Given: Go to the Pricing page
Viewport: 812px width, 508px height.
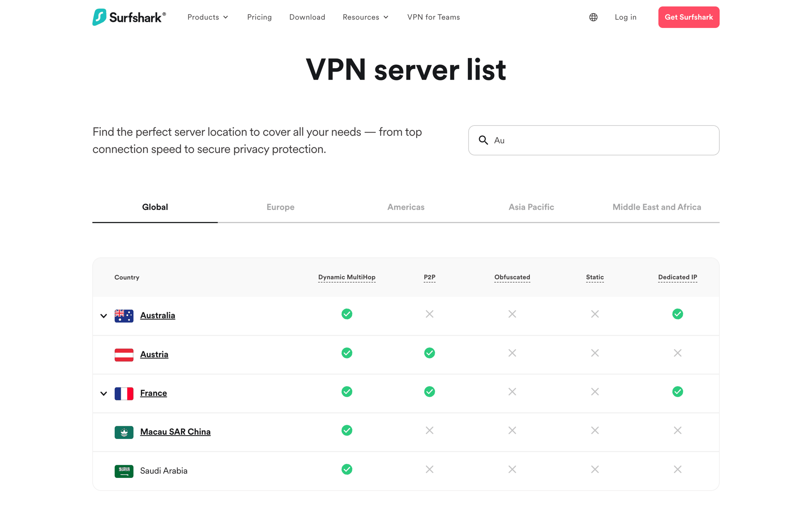Looking at the screenshot, I should tap(260, 17).
